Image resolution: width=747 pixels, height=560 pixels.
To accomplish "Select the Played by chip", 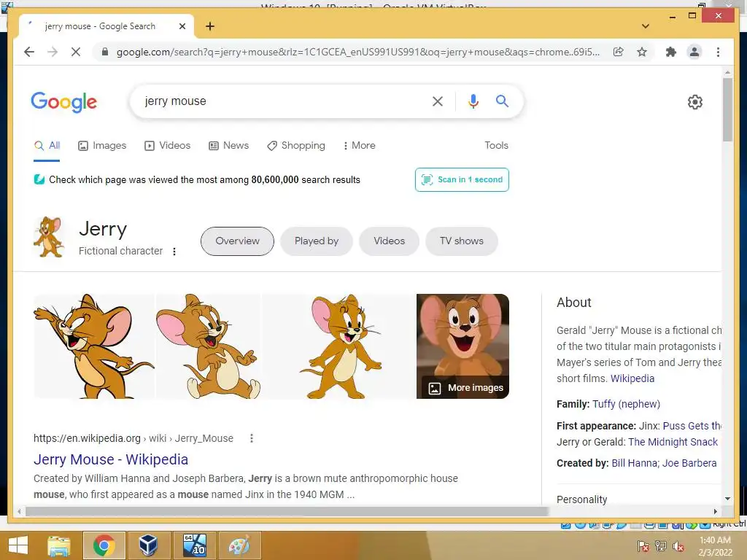I will pos(317,241).
